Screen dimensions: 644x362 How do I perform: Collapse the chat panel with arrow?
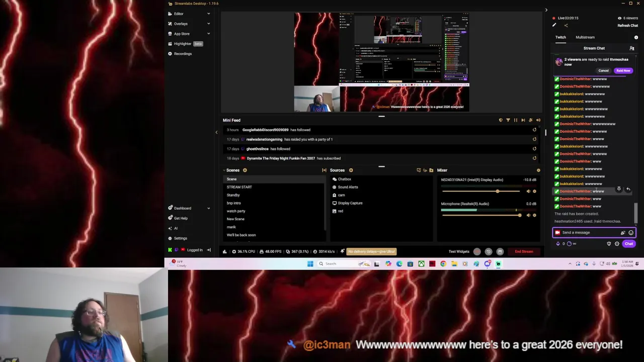click(546, 10)
